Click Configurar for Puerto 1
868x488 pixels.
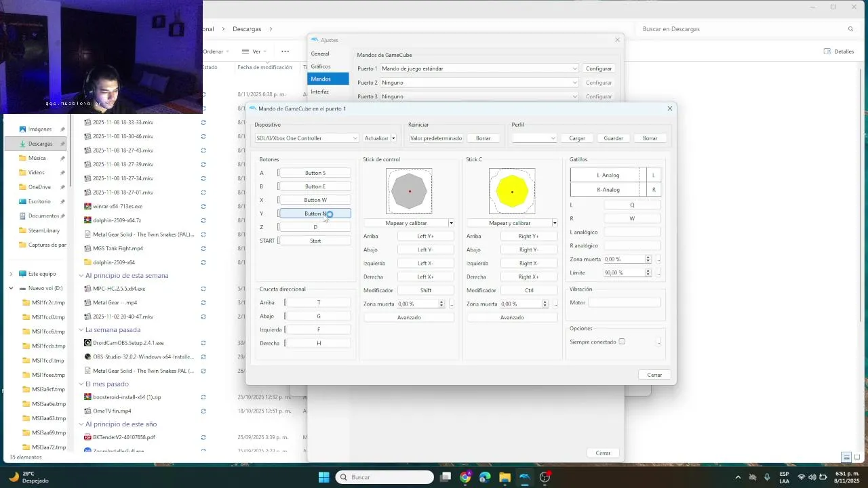[x=599, y=68]
